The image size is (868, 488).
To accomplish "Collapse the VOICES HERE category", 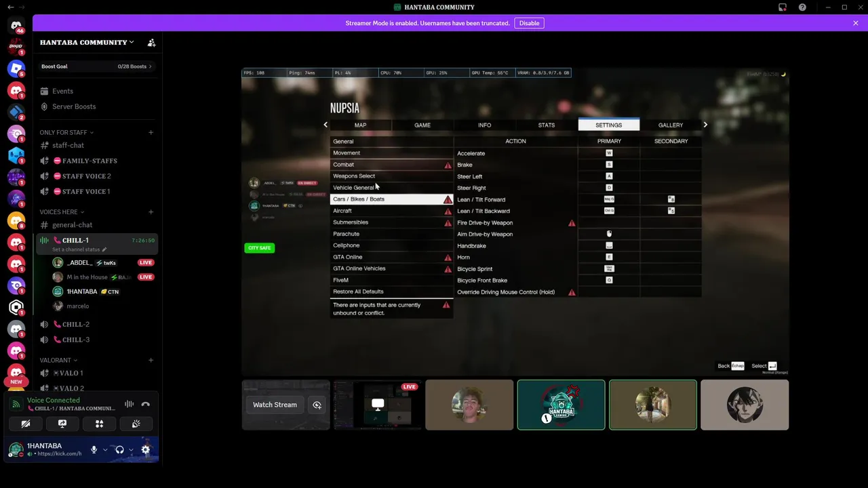I will click(62, 212).
